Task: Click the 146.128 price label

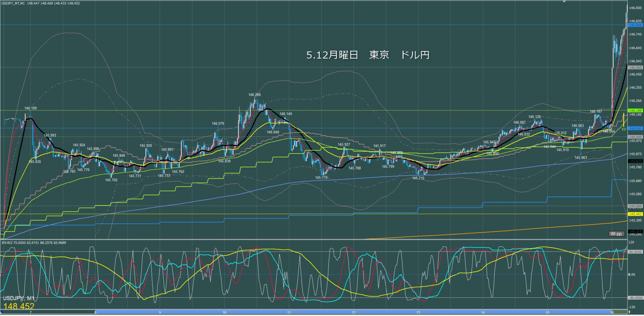Action: pos(534,117)
